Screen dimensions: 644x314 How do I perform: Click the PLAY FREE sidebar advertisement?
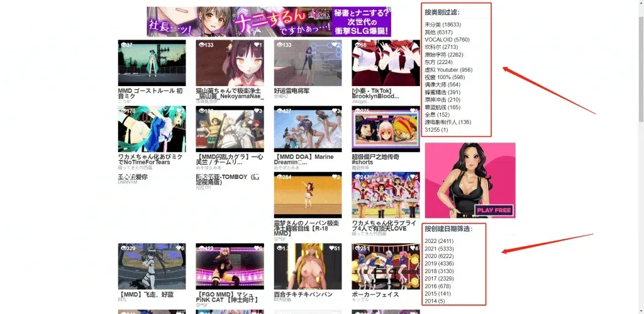tap(470, 180)
